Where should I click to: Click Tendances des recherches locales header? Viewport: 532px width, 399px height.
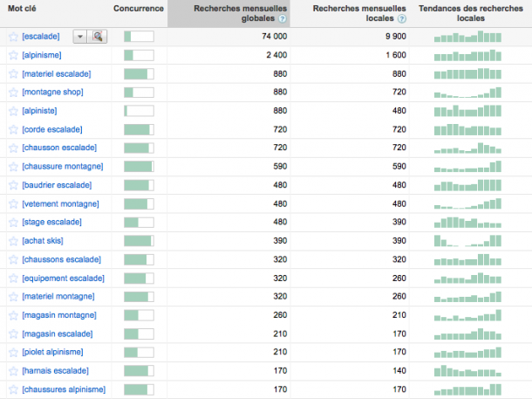[471, 13]
